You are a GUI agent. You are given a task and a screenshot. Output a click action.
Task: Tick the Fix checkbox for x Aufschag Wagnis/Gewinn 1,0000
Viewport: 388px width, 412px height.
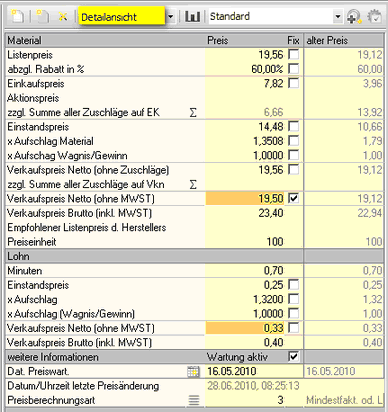[x=294, y=155]
